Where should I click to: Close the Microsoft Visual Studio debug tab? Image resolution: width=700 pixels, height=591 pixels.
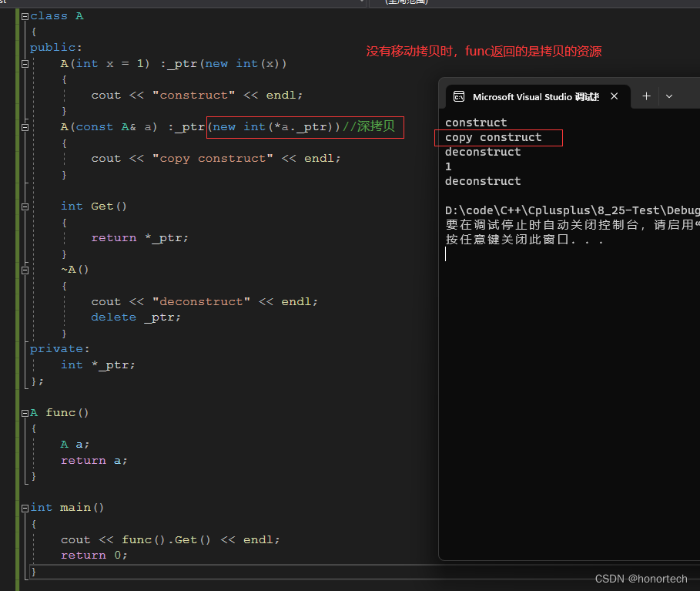click(615, 96)
